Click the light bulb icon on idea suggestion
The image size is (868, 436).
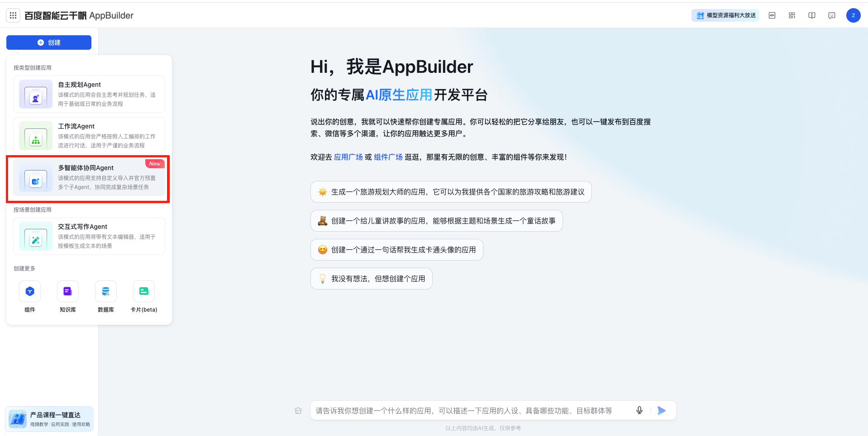(323, 279)
